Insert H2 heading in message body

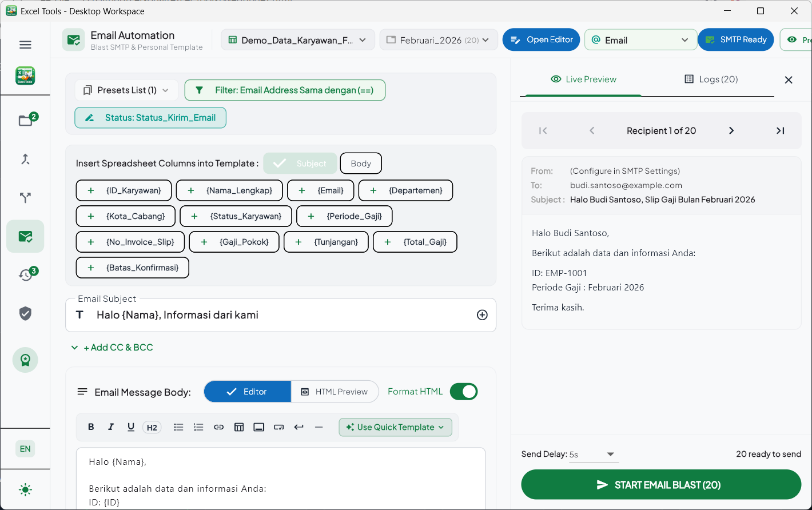pos(152,427)
